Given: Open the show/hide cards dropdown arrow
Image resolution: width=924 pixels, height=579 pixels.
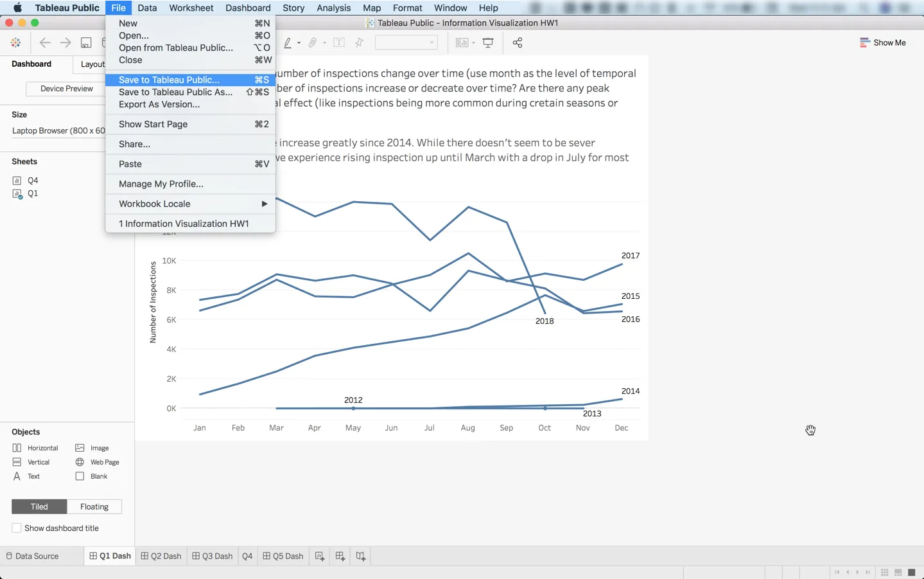Looking at the screenshot, I should pyautogui.click(x=473, y=43).
